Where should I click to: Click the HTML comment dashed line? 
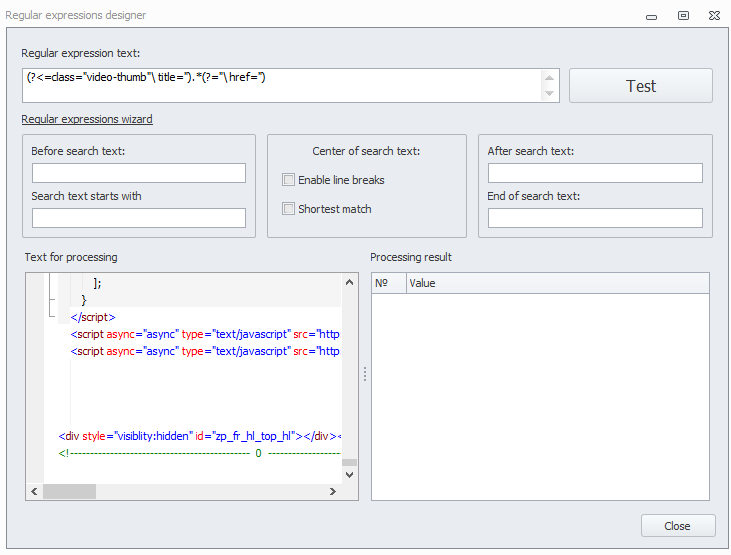(200, 453)
